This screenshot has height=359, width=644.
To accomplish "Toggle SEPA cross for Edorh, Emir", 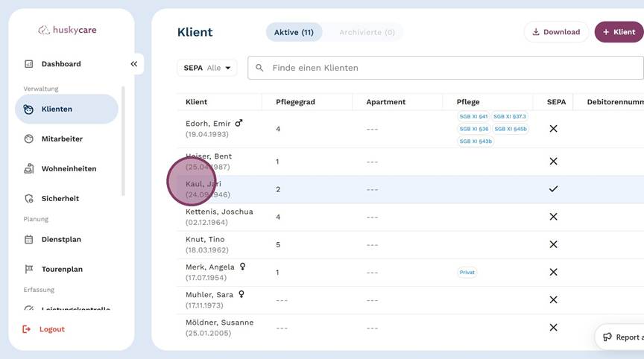I will (x=553, y=129).
